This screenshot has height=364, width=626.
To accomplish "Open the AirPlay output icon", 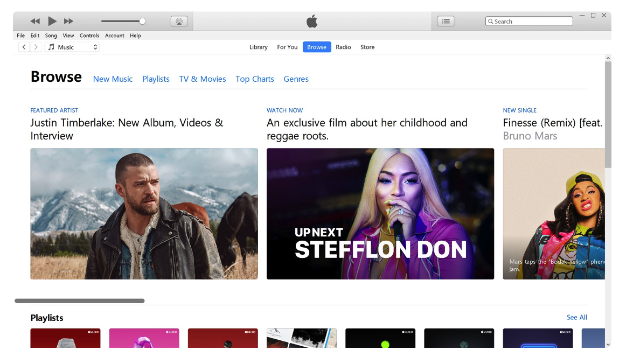I will 179,21.
